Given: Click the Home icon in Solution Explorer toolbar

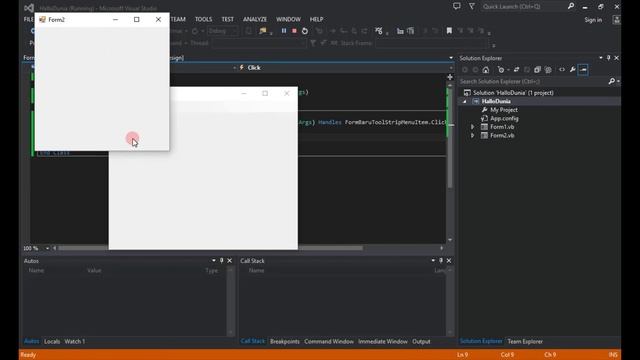Looking at the screenshot, I should point(486,70).
